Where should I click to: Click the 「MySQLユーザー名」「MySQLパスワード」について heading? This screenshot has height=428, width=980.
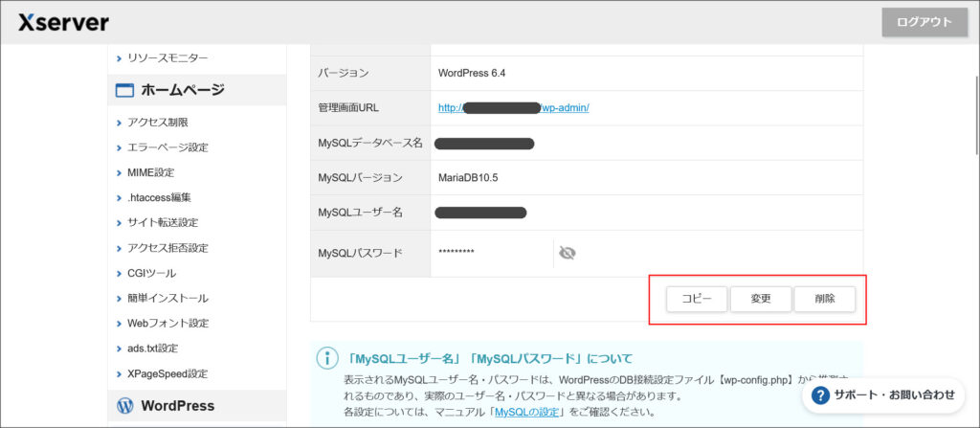pos(489,358)
